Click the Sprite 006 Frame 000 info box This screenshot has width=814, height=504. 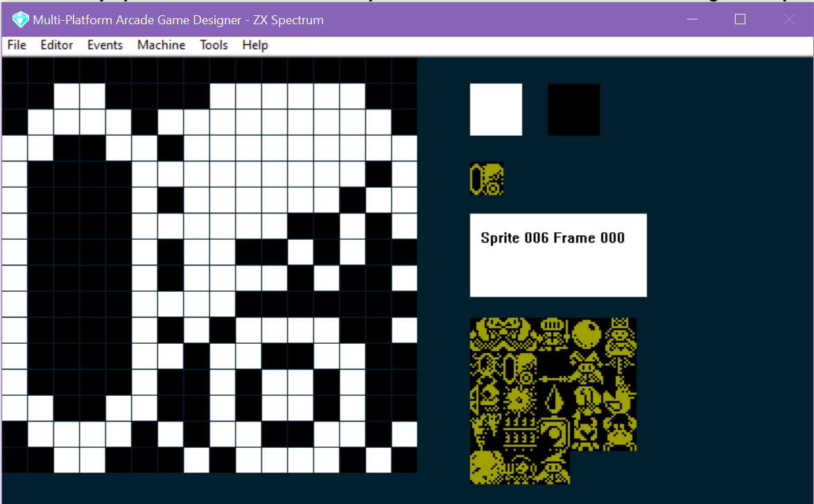[558, 255]
